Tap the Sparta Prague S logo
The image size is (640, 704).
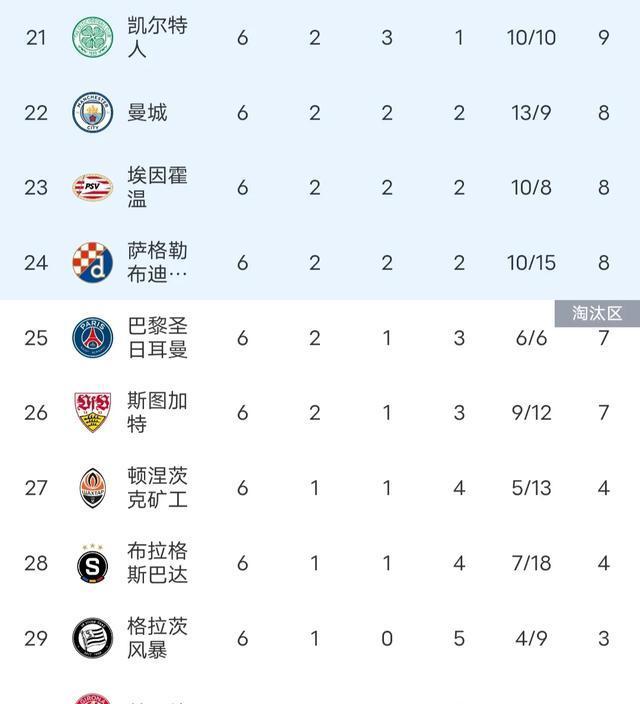click(x=93, y=563)
